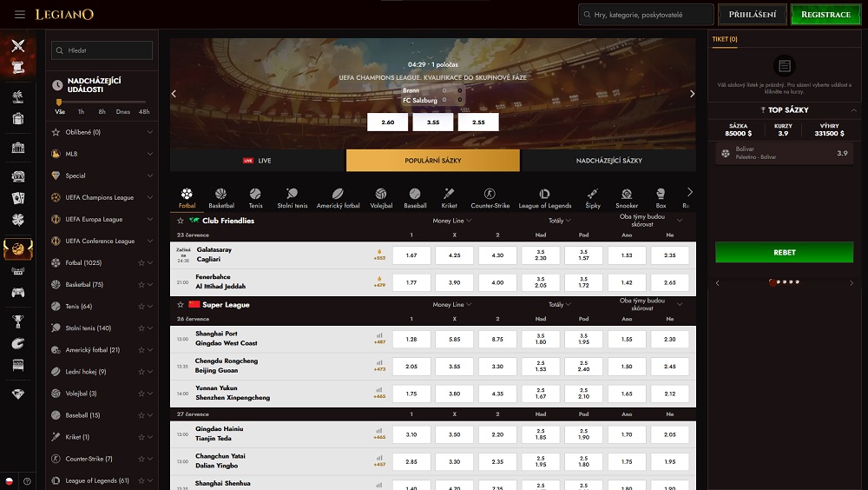Click the crossed swords icon in sidebar
This screenshot has height=490, width=868.
coord(18,46)
